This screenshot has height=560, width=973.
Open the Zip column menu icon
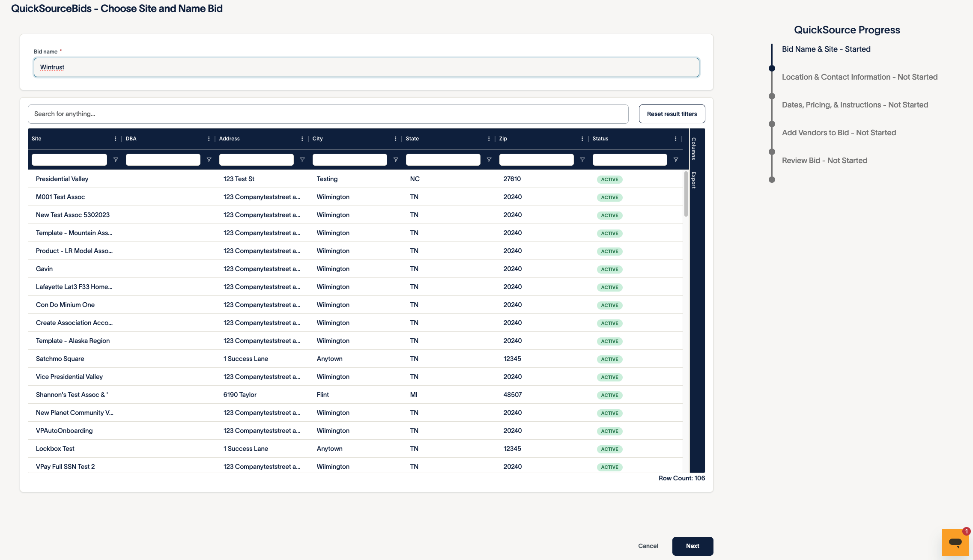[582, 139]
